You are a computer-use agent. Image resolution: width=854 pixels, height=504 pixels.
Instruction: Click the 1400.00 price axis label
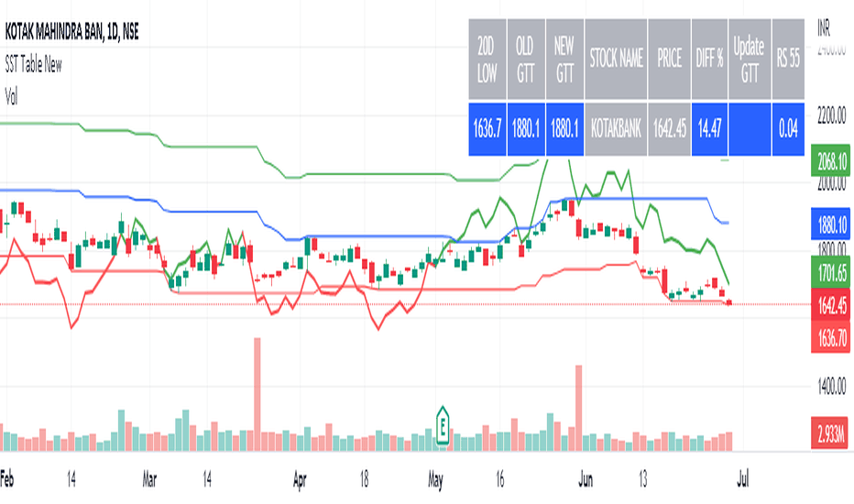[x=832, y=387]
